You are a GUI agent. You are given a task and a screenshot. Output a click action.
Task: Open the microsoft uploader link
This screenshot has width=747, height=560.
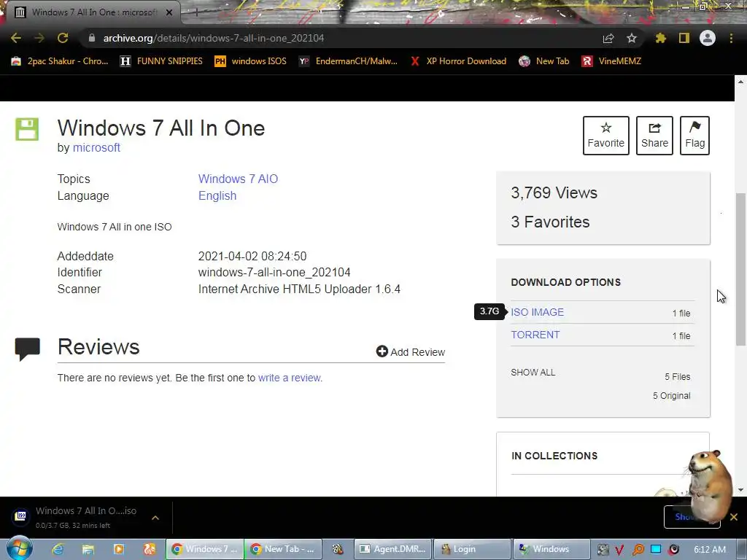(x=96, y=147)
